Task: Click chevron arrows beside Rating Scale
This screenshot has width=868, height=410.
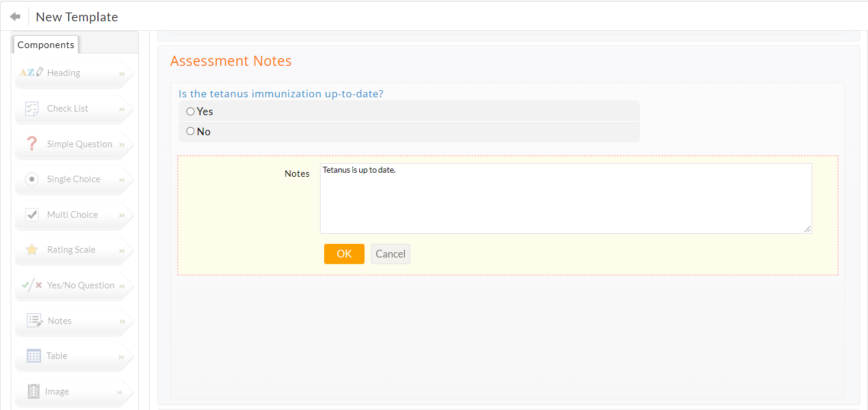Action: click(122, 251)
